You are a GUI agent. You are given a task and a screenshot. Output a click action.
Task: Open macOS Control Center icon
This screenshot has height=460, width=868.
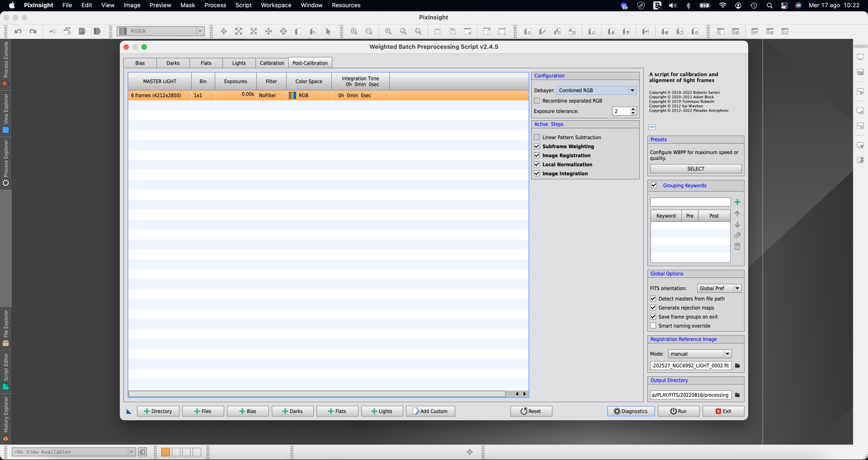[784, 5]
